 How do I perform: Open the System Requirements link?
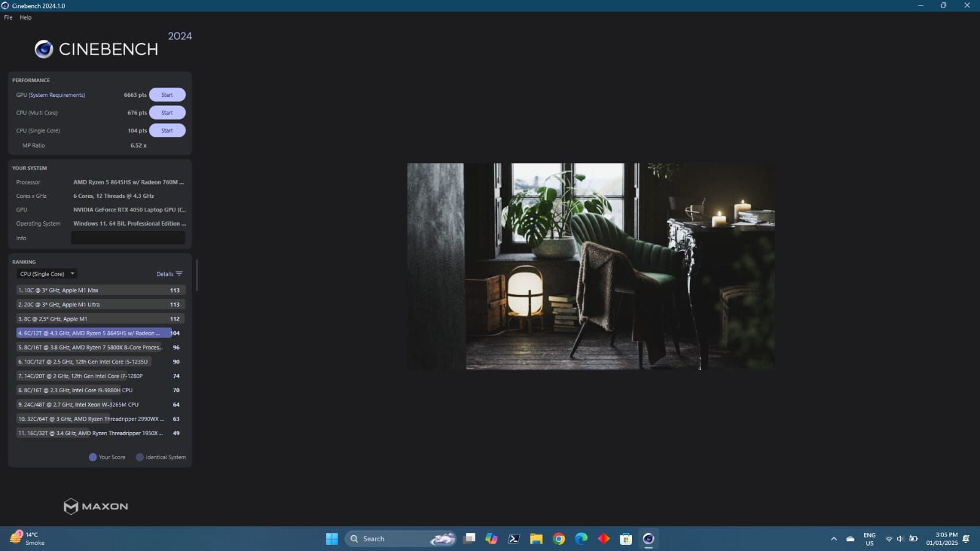click(x=57, y=95)
